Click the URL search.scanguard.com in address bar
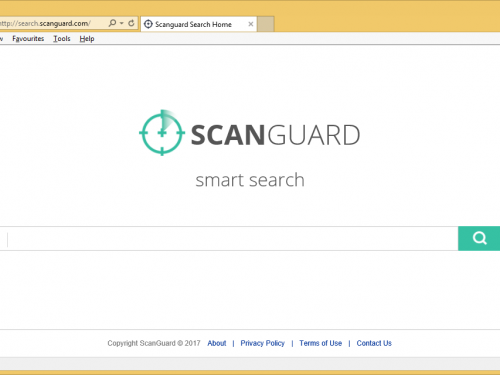The height and width of the screenshot is (375, 500). (45, 23)
